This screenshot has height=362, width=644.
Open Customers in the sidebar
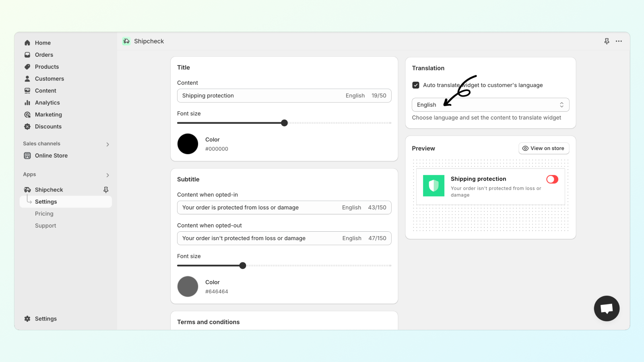50,79
